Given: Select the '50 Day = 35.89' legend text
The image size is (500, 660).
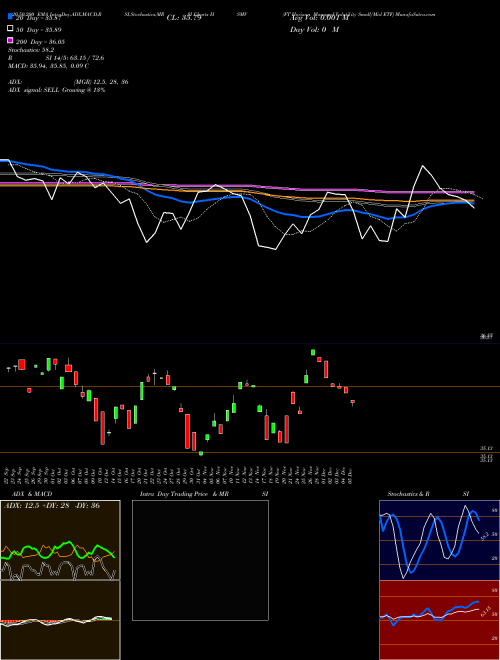Looking at the screenshot, I should pos(39,30).
